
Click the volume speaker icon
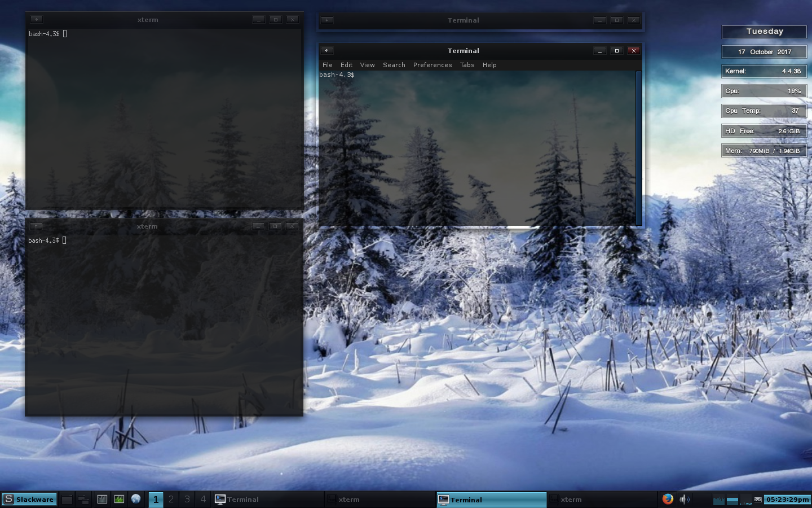684,500
